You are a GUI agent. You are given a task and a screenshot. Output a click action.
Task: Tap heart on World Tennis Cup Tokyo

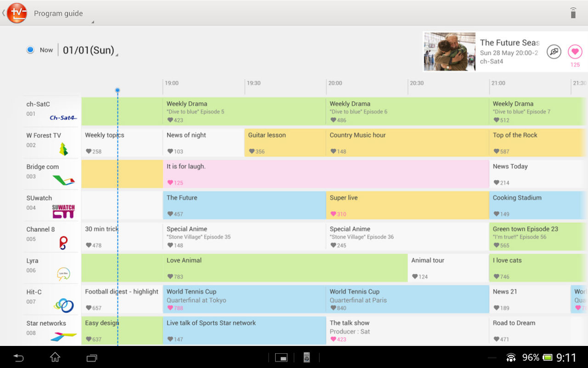coord(170,308)
